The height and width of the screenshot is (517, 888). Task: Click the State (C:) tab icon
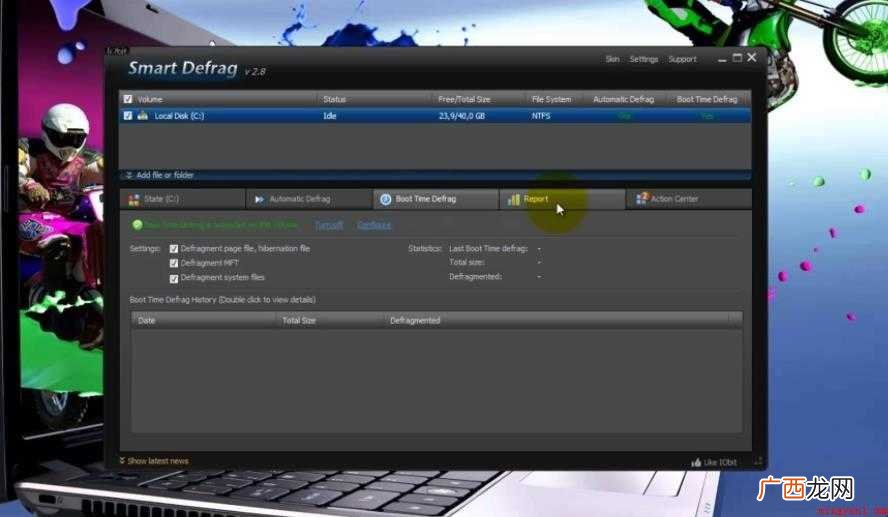pos(134,199)
